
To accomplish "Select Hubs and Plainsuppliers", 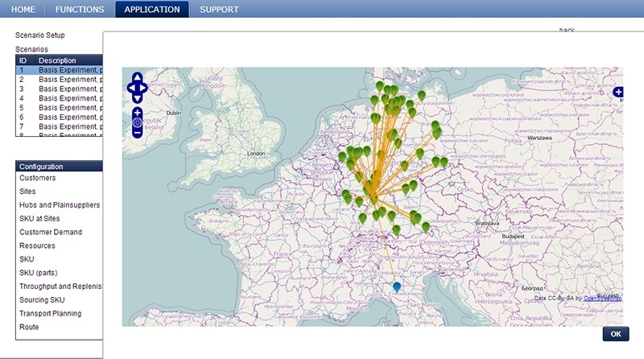I will coord(60,205).
